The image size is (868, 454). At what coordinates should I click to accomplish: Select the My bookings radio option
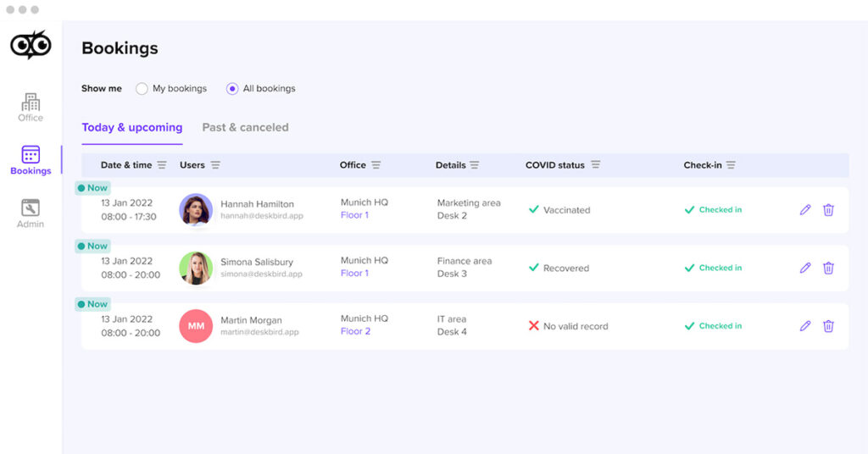tap(142, 89)
